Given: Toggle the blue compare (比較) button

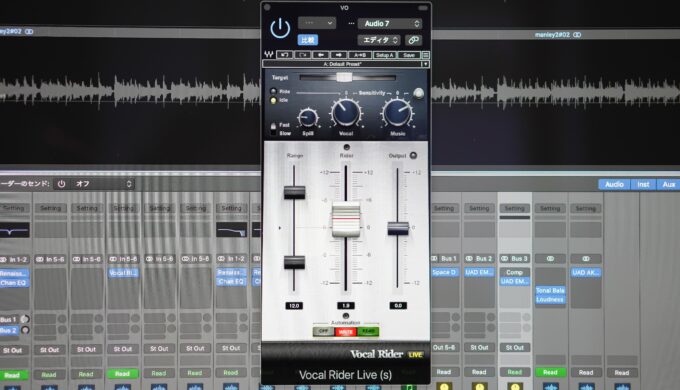Looking at the screenshot, I should [x=307, y=40].
